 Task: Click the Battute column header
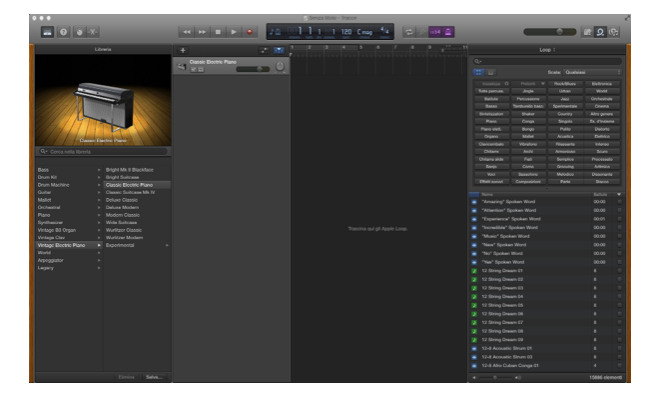tap(600, 195)
